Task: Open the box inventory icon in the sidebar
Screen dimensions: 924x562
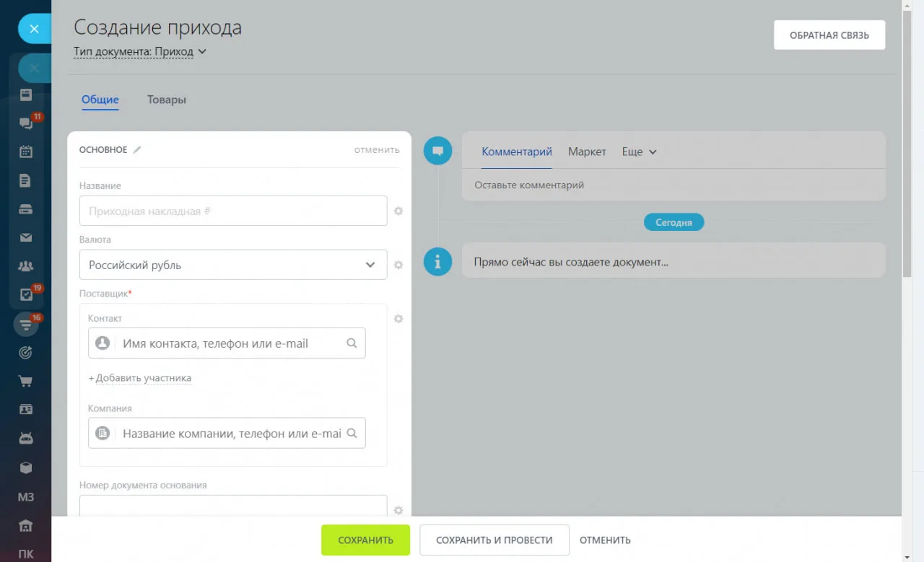Action: [26, 467]
